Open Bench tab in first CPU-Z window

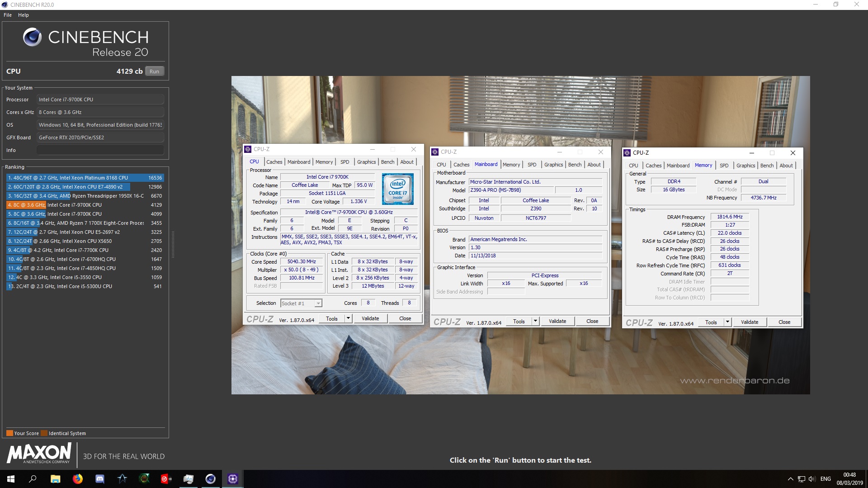coord(387,162)
